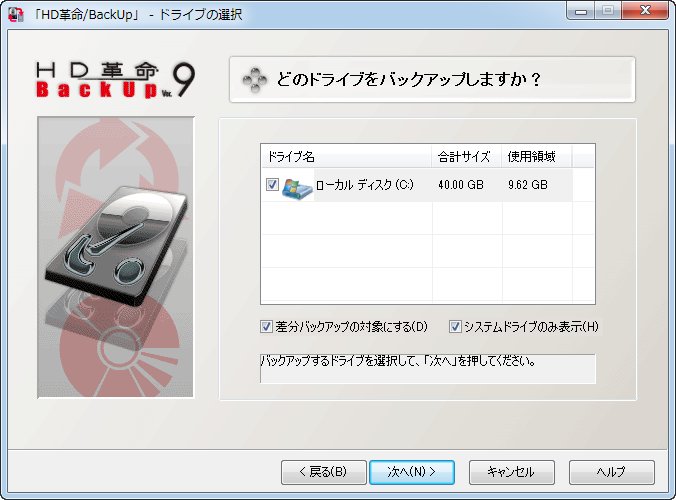Open help with the ヘルプ button
676x500 pixels.
pyautogui.click(x=612, y=472)
